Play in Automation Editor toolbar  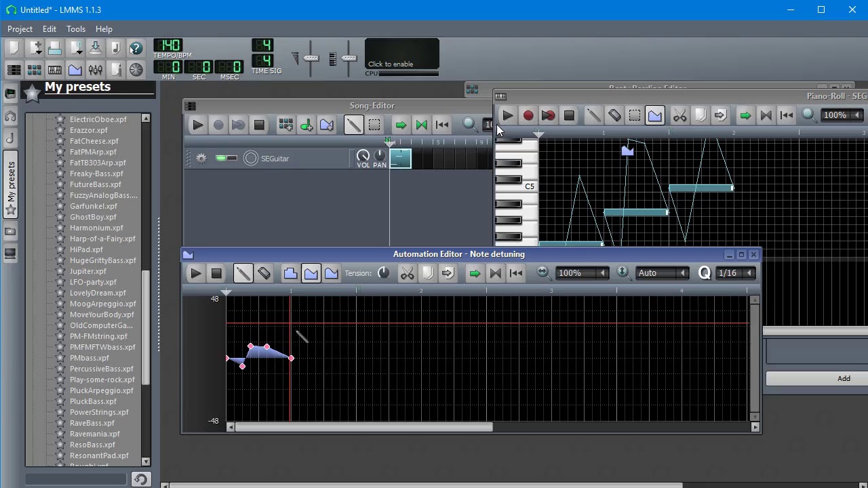click(195, 273)
